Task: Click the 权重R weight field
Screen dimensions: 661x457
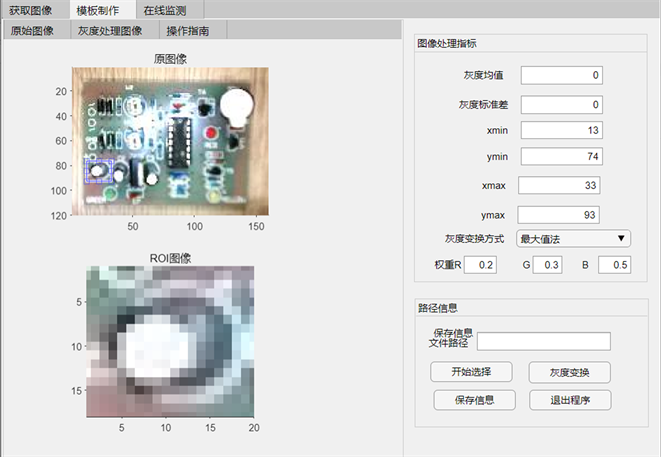Action: click(481, 265)
